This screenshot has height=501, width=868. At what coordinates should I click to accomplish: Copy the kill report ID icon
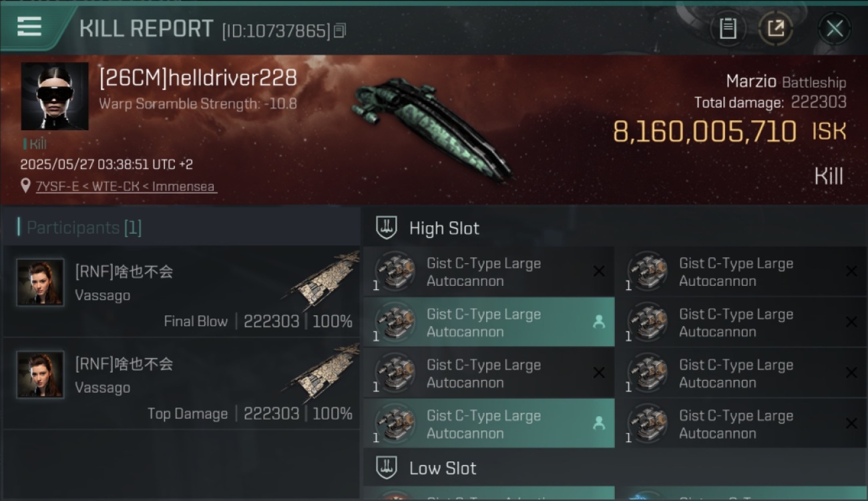pos(340,30)
